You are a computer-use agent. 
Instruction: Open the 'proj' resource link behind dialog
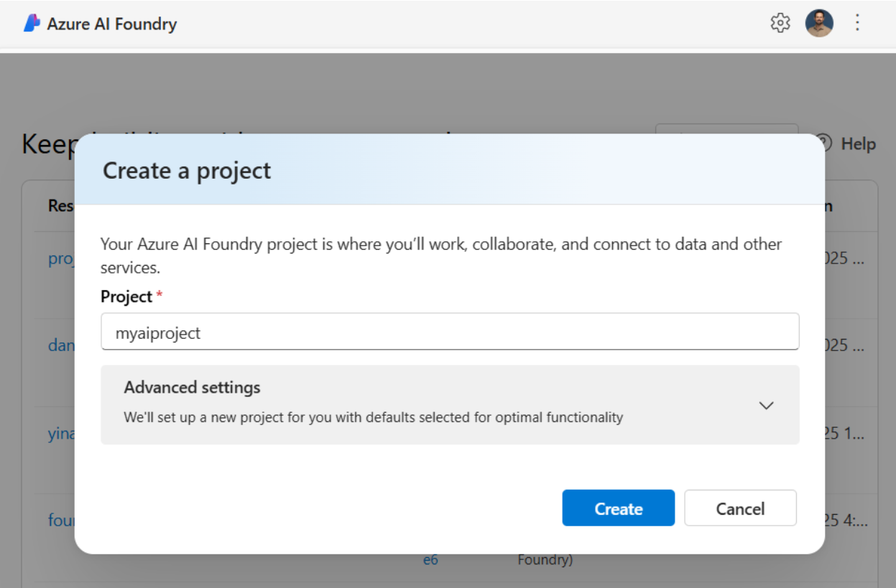tap(61, 258)
